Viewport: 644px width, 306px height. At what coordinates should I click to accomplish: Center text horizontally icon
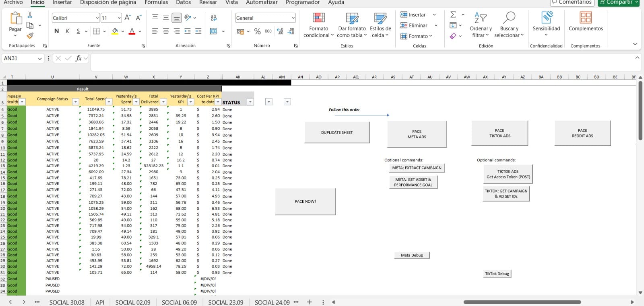pos(166,31)
